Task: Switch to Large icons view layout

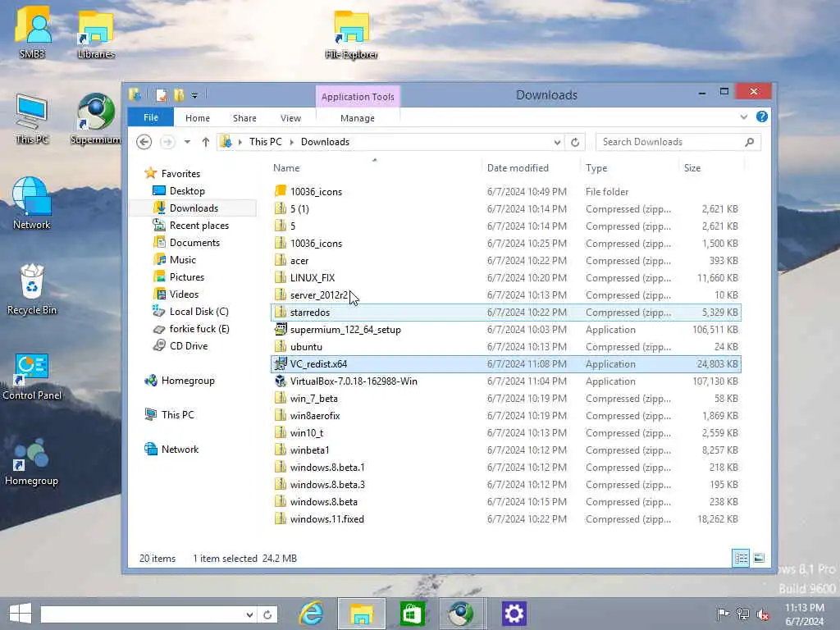Action: (759, 558)
